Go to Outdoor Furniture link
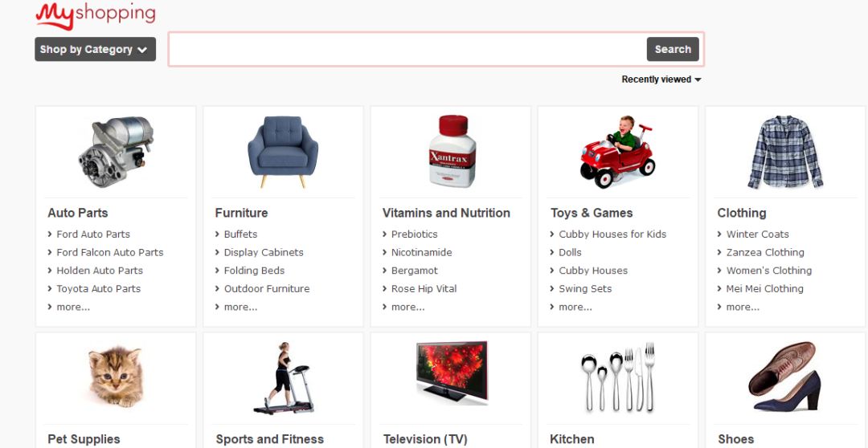Screen dimensions: 868x448 coord(267,289)
